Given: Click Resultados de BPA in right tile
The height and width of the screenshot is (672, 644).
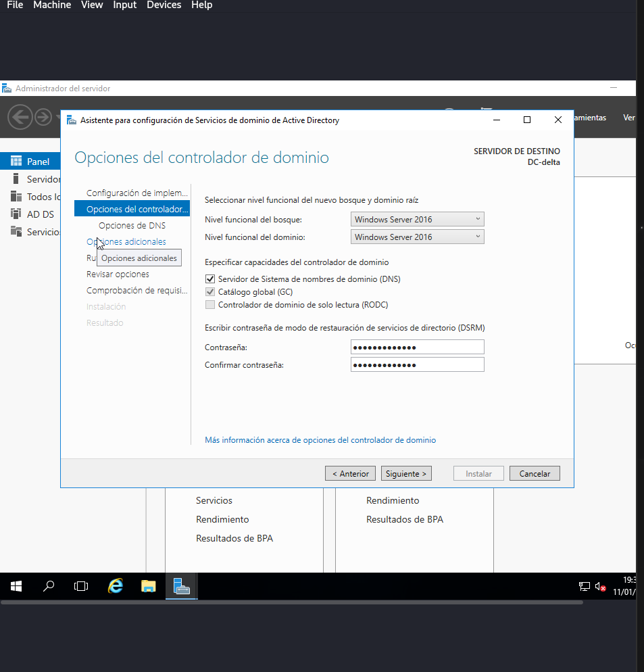Looking at the screenshot, I should (405, 519).
